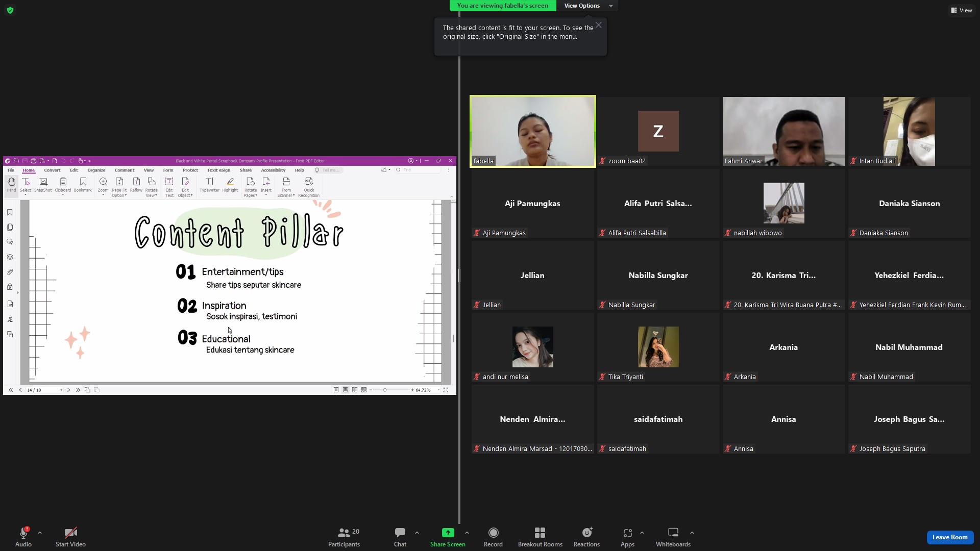The width and height of the screenshot is (980, 551).
Task: Click the Foxit print icon
Action: coord(33,161)
